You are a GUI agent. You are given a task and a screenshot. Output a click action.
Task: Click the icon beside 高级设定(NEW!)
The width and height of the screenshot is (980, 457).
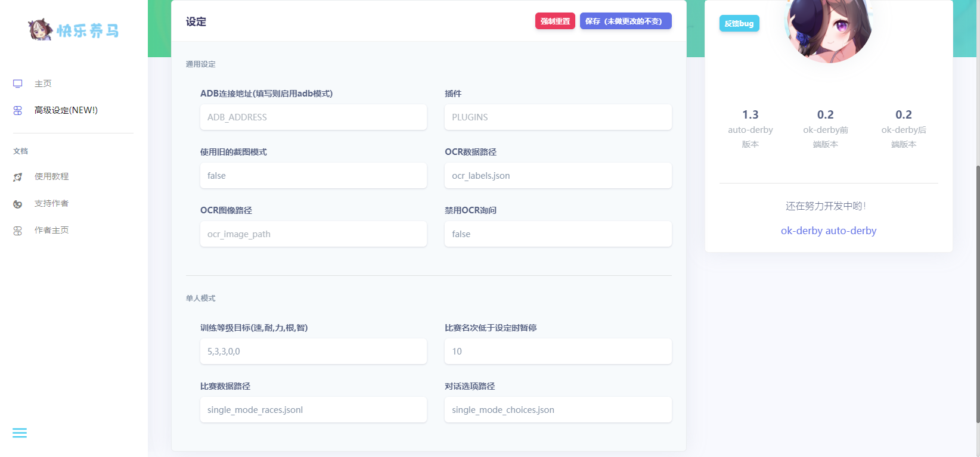click(18, 110)
